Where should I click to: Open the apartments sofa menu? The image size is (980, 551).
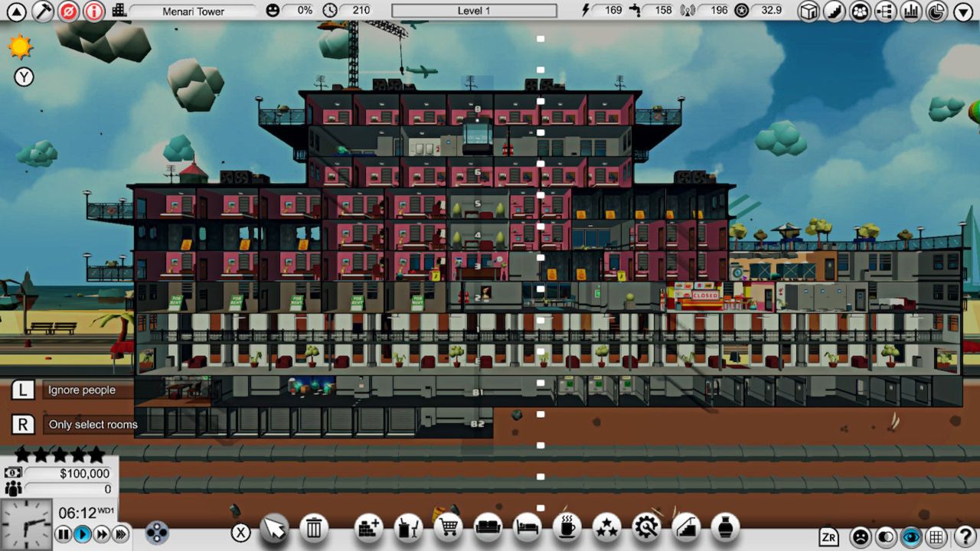(x=488, y=528)
